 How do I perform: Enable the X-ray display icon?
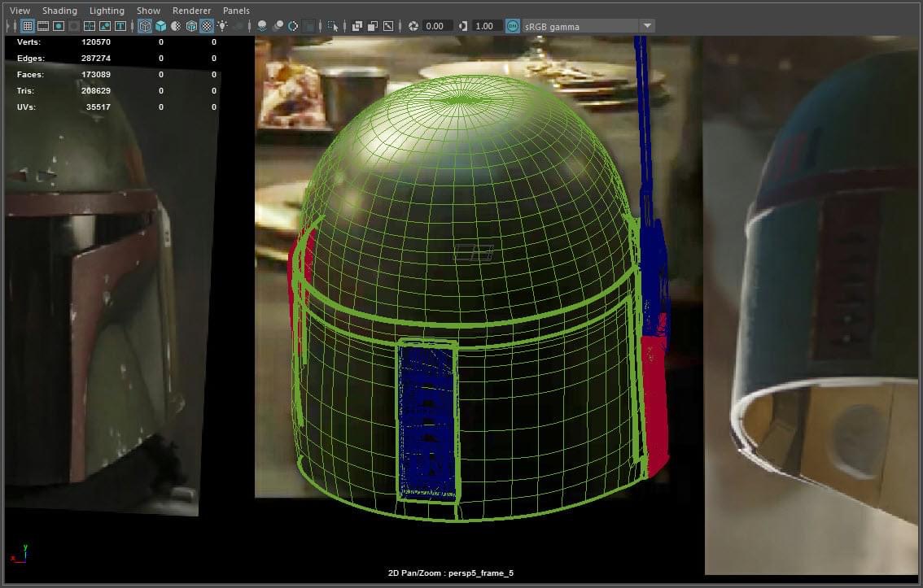click(357, 26)
